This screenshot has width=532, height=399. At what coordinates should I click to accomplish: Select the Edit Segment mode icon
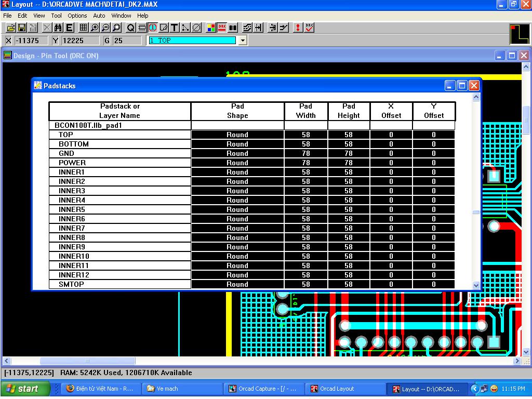272,28
